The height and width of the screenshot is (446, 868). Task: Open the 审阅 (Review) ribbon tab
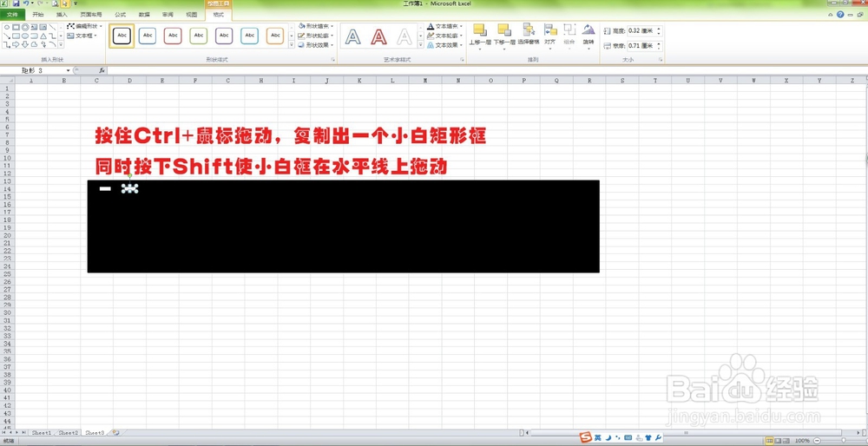coord(168,15)
